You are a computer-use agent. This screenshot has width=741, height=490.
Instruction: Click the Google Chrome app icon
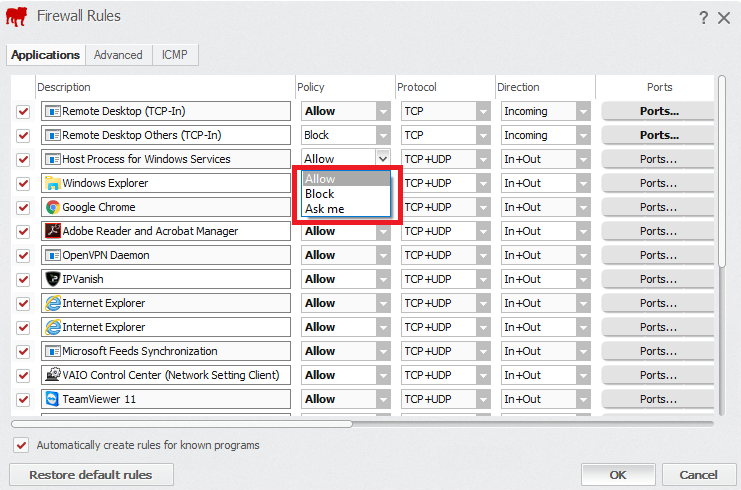52,207
